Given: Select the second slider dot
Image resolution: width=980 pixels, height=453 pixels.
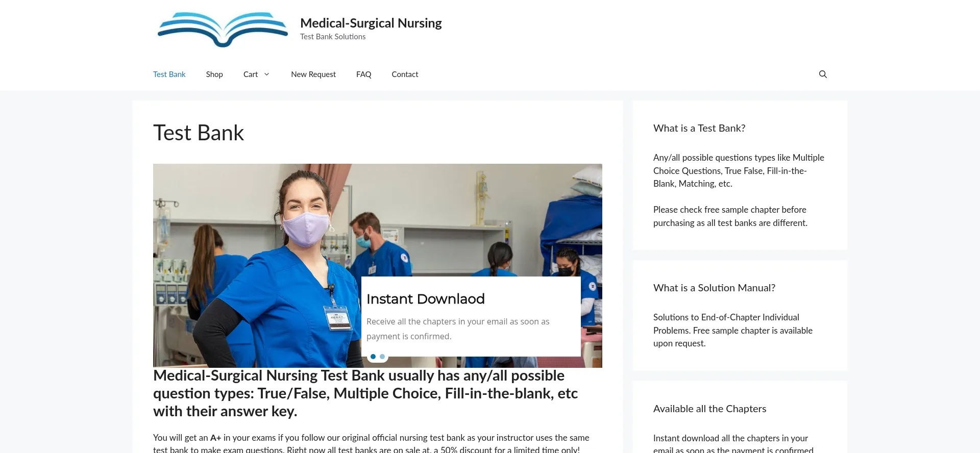Looking at the screenshot, I should coord(382,357).
